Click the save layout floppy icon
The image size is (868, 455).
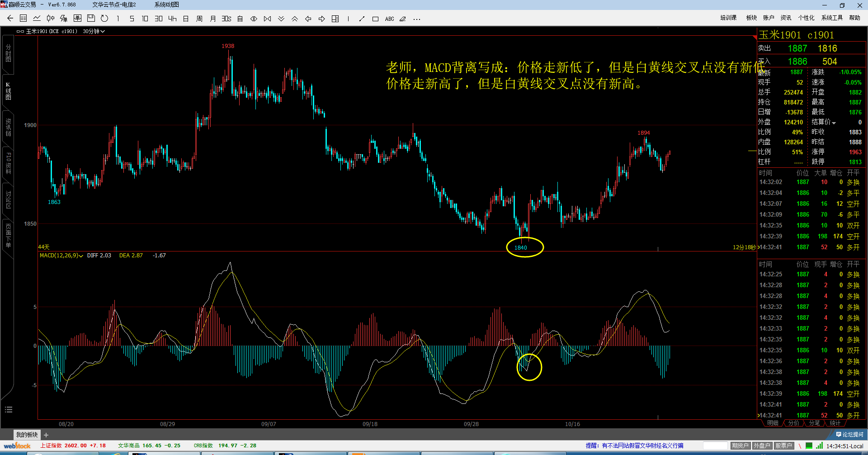(x=91, y=19)
